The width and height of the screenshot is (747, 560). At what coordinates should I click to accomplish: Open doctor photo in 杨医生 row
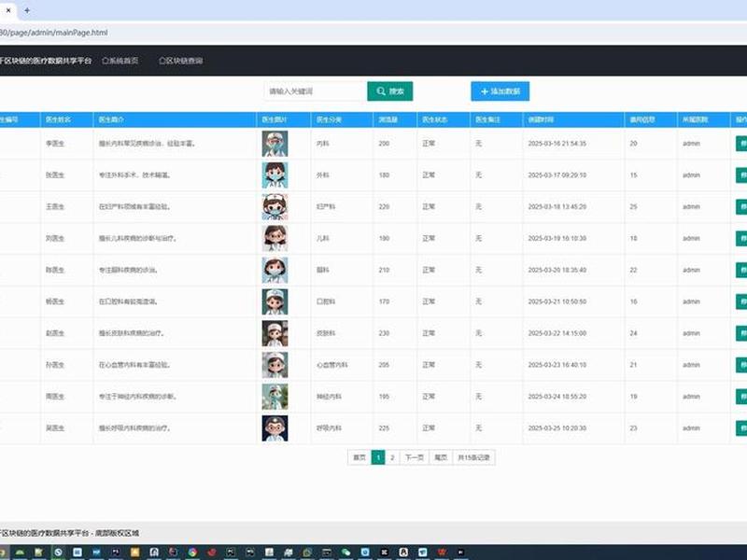click(x=275, y=301)
